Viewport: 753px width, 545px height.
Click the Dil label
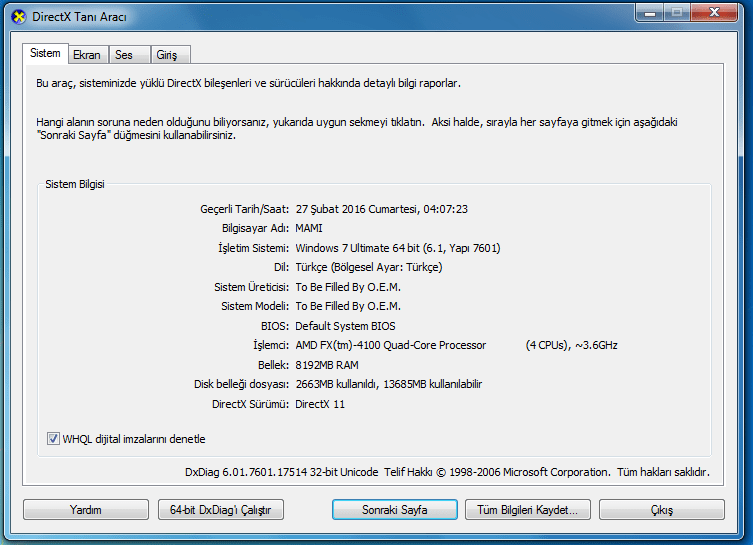[x=281, y=267]
